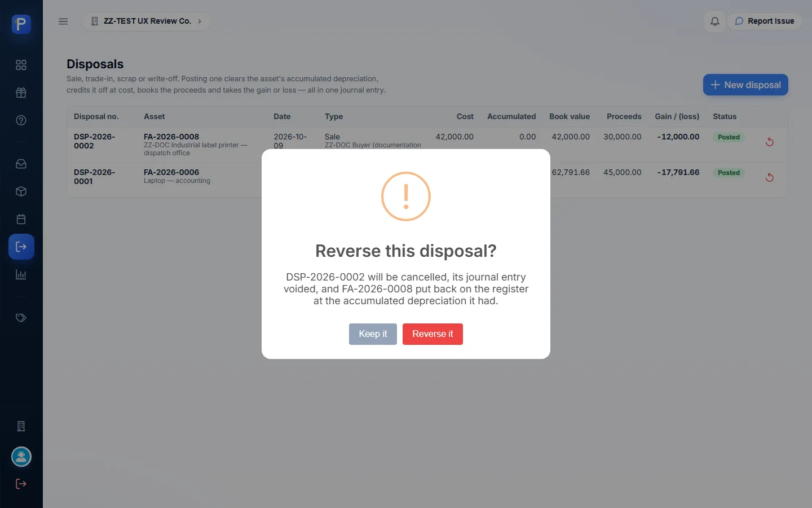This screenshot has width=812, height=508.
Task: Click asset code FA-2026-0006
Action: point(171,172)
